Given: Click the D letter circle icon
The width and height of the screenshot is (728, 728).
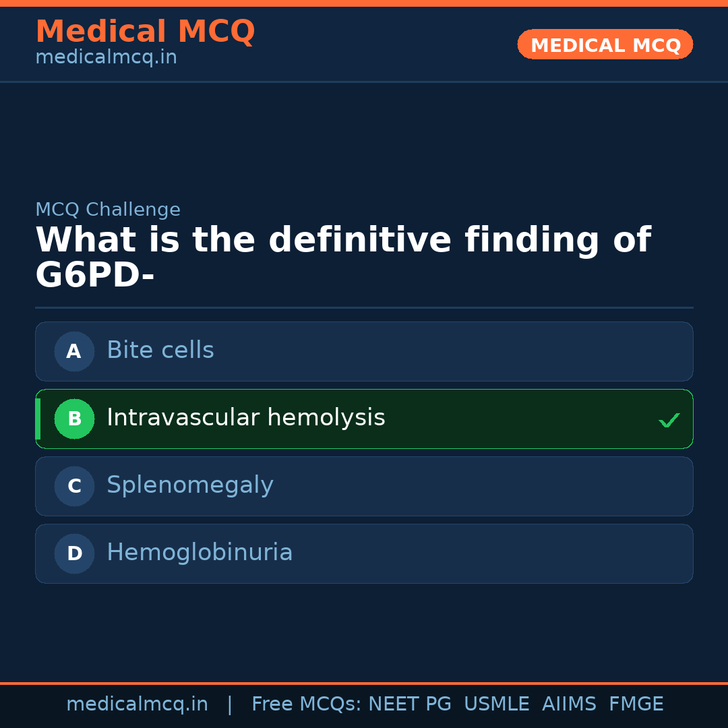Looking at the screenshot, I should click(x=74, y=553).
